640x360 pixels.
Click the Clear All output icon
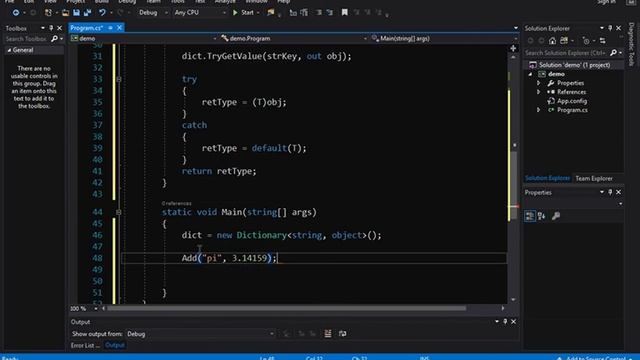point(328,334)
